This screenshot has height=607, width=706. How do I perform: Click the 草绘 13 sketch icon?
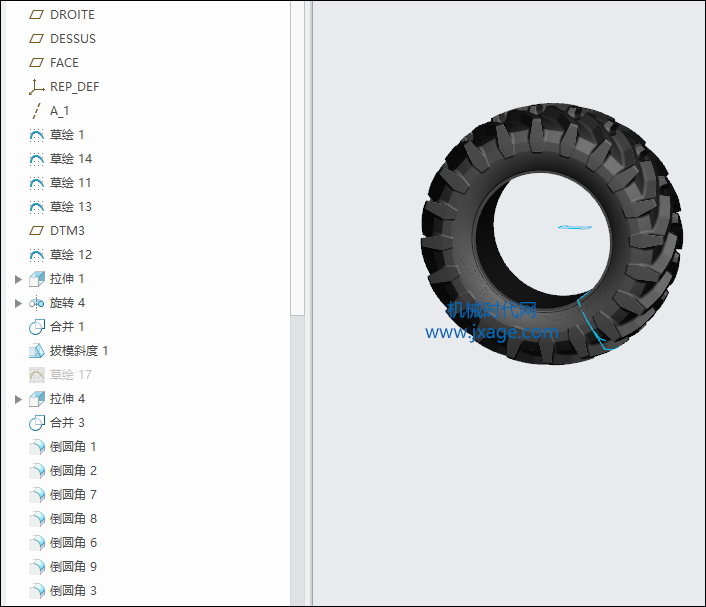[x=36, y=207]
